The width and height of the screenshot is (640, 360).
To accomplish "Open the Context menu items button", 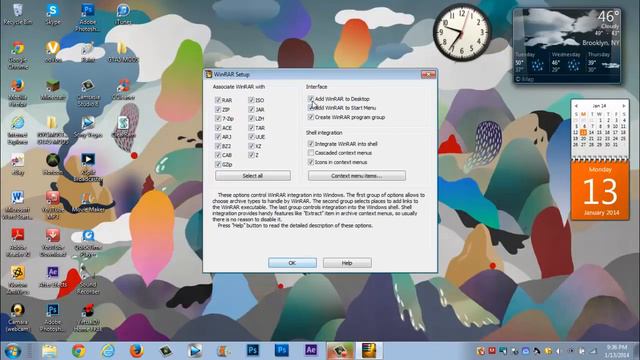I will (x=357, y=176).
